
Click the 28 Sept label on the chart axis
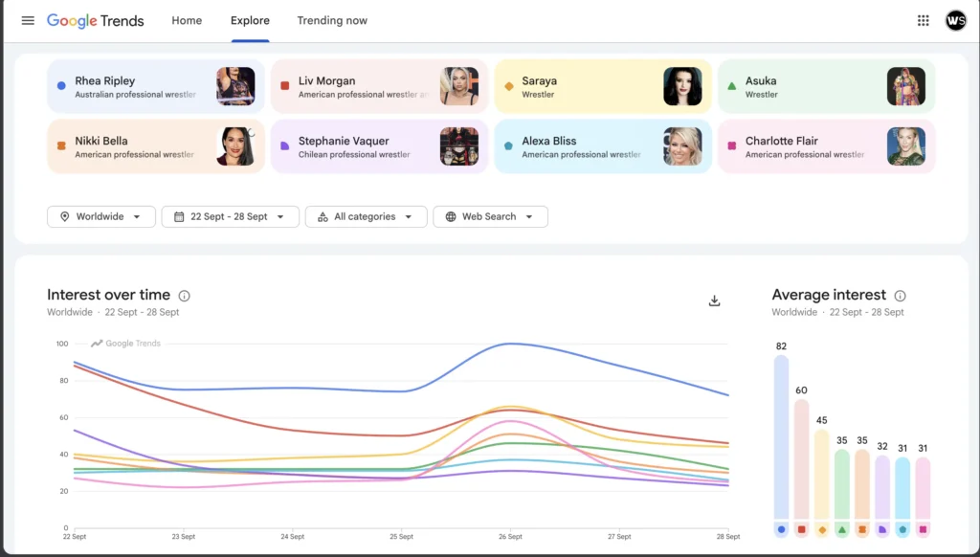[x=728, y=537]
